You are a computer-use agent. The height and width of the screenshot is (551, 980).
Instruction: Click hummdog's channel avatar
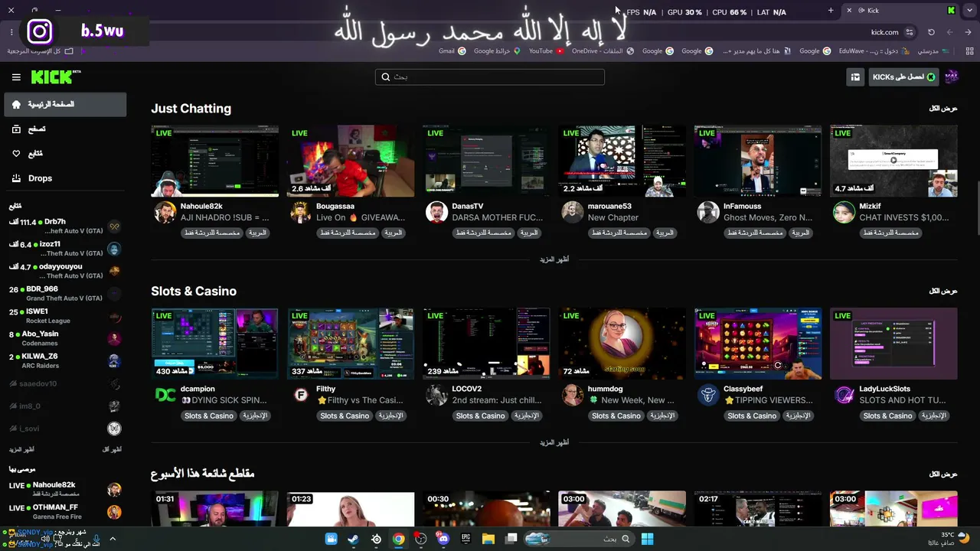point(572,395)
